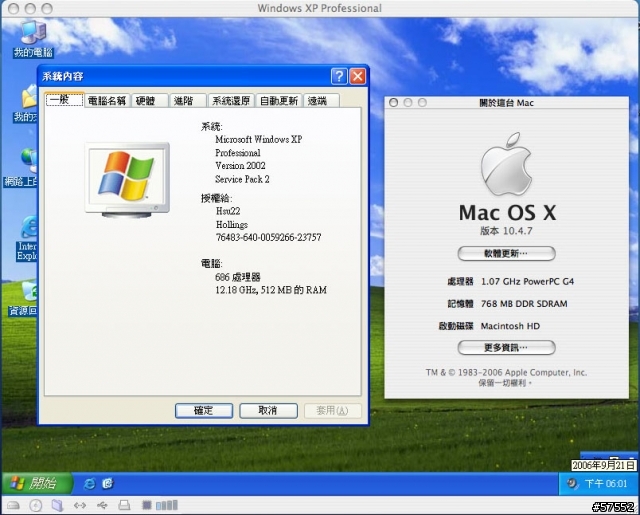Click the hard disk status icon
The width and height of the screenshot is (640, 515).
point(13,506)
